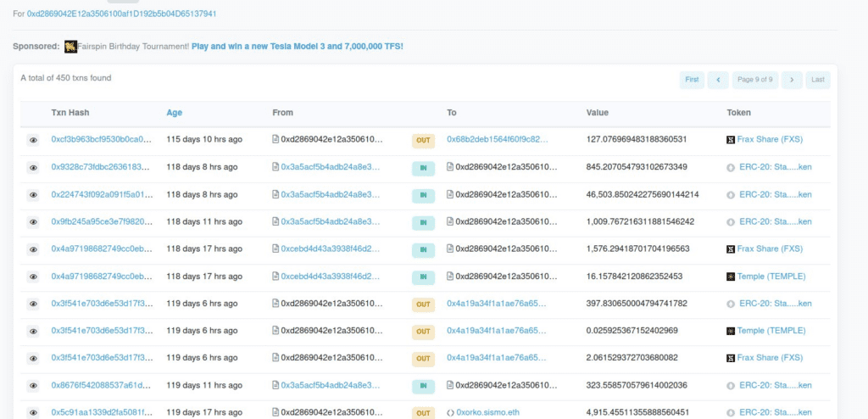Open address 0xd2869042E12a3506100af1D192b5b04D65137941 link

pos(122,14)
